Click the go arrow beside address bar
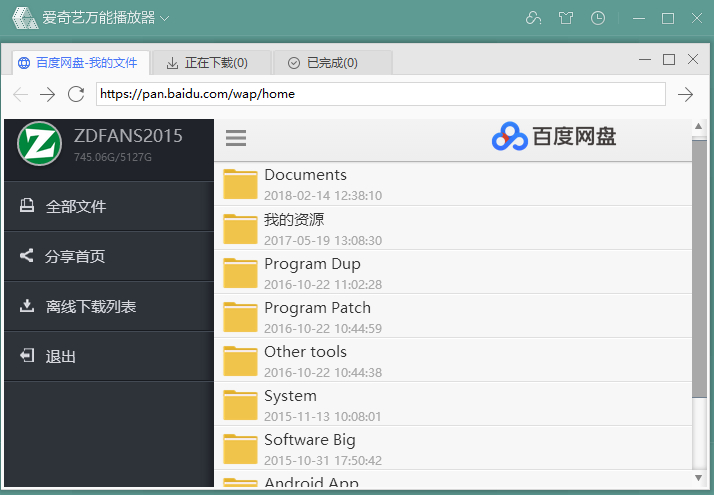This screenshot has width=714, height=495. pos(685,94)
